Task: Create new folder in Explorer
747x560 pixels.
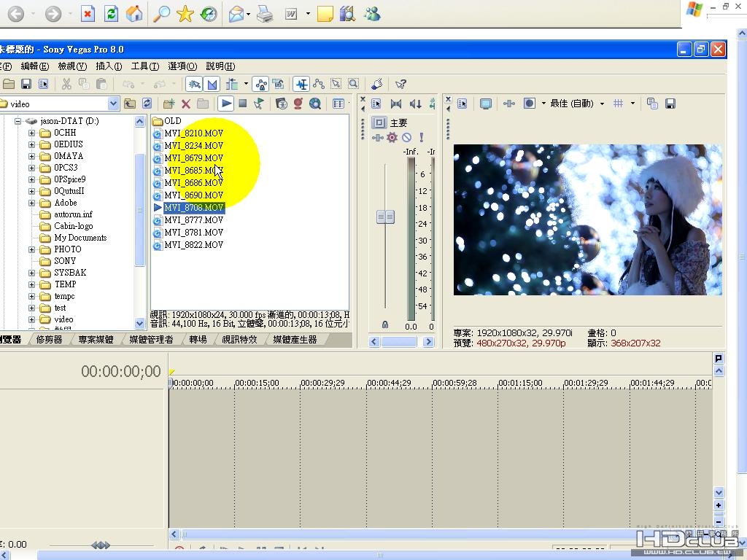Action: [x=169, y=104]
